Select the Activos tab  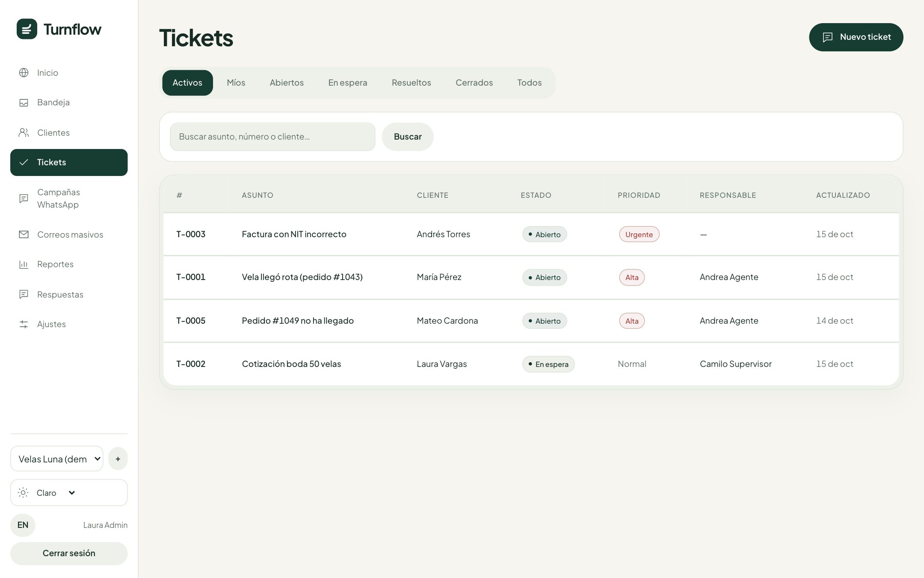pyautogui.click(x=187, y=83)
